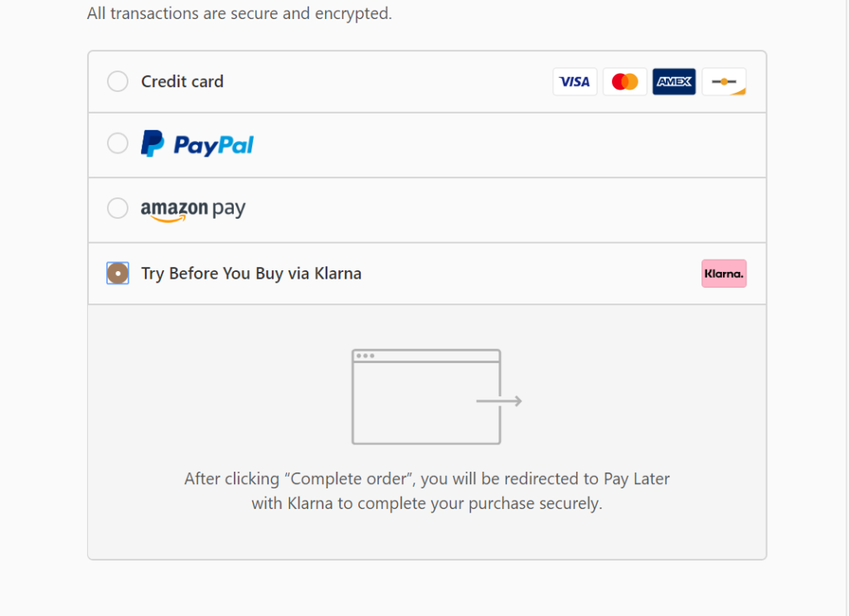Click the generic card icon after AMEX
849x616 pixels.
click(x=724, y=82)
